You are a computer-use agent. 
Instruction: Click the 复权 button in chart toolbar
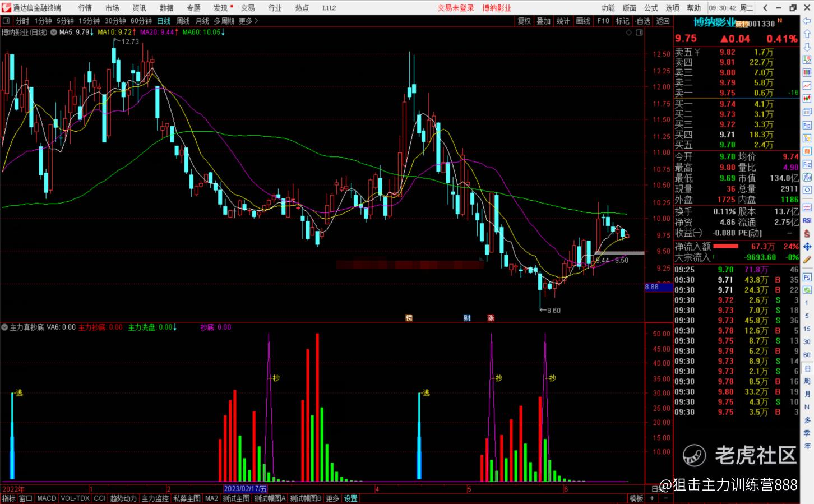point(524,21)
